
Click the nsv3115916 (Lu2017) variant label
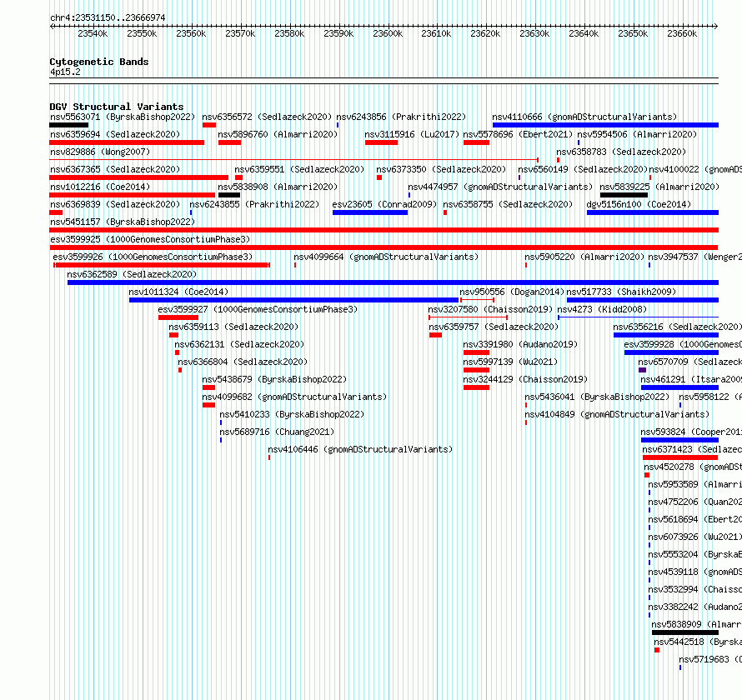(412, 134)
